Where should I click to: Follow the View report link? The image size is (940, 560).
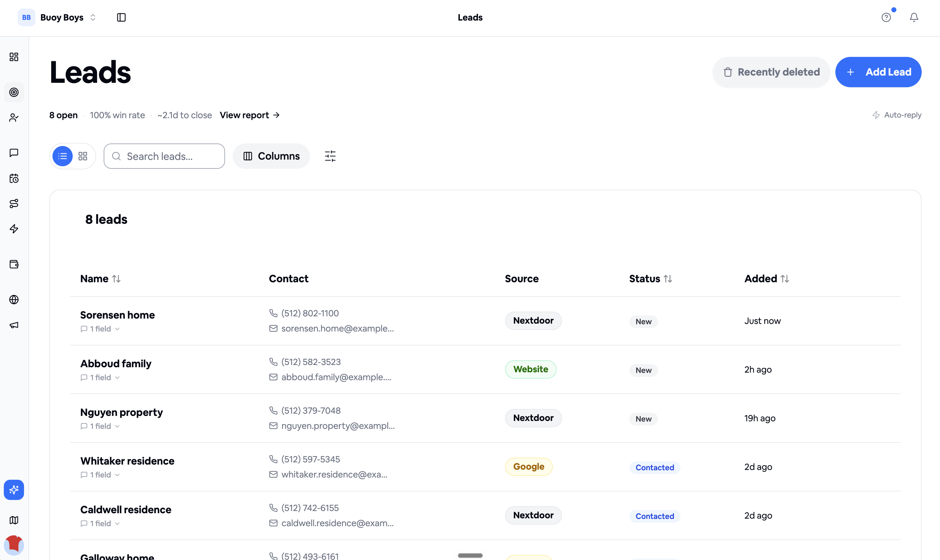click(250, 115)
